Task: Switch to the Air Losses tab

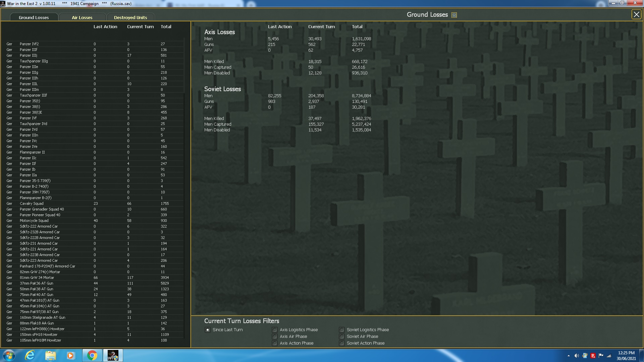Action: [82, 17]
